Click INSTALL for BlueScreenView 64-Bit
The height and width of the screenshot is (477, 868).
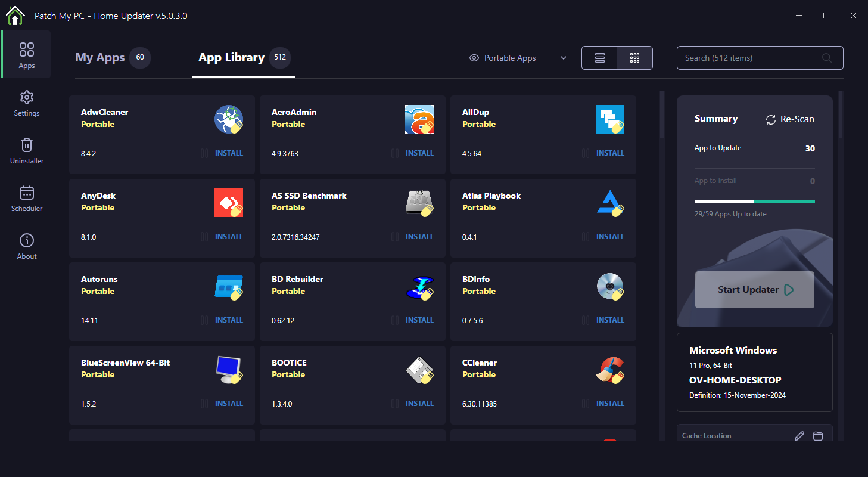229,404
